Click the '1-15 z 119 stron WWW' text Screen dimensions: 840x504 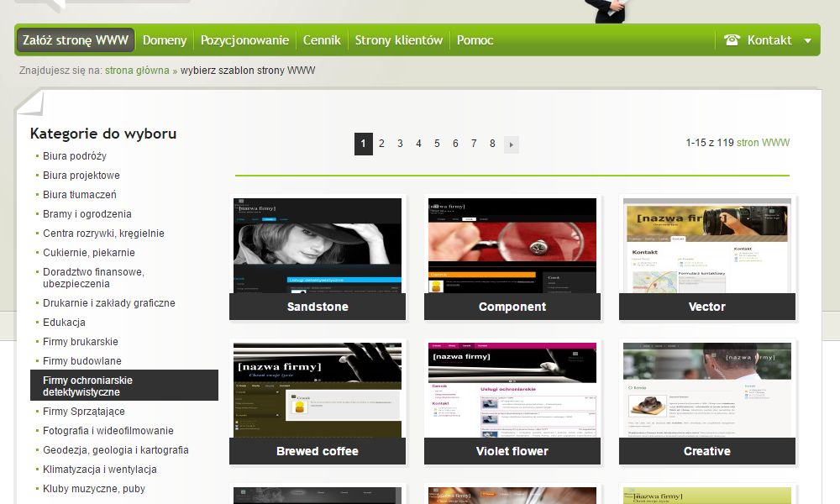click(x=738, y=143)
